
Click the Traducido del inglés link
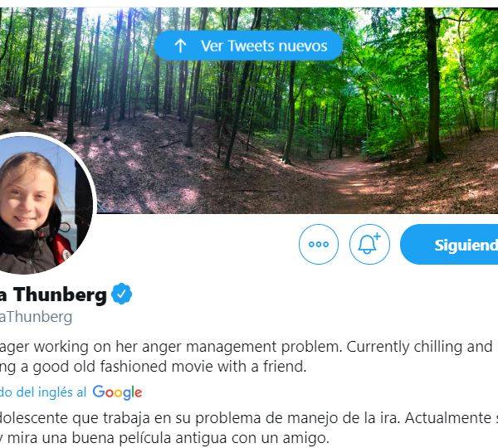[43, 392]
